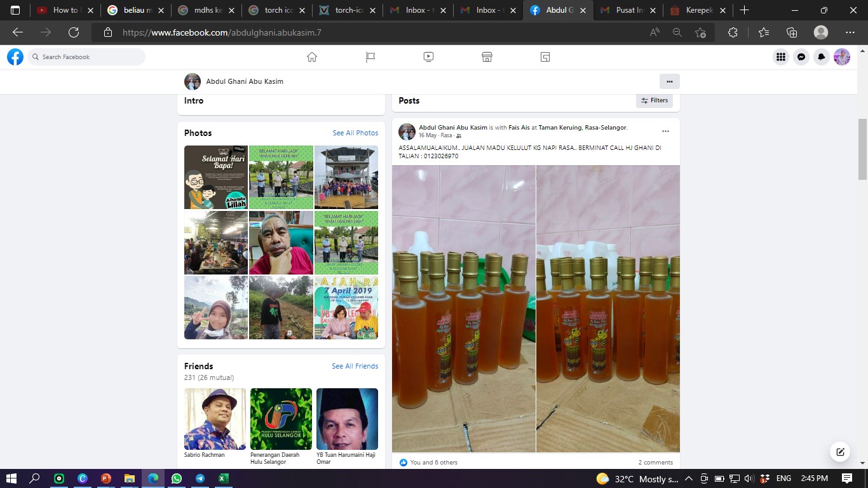This screenshot has height=488, width=868.
Task: Open the 7 April 2019 event photo thumbnail
Action: (x=346, y=308)
